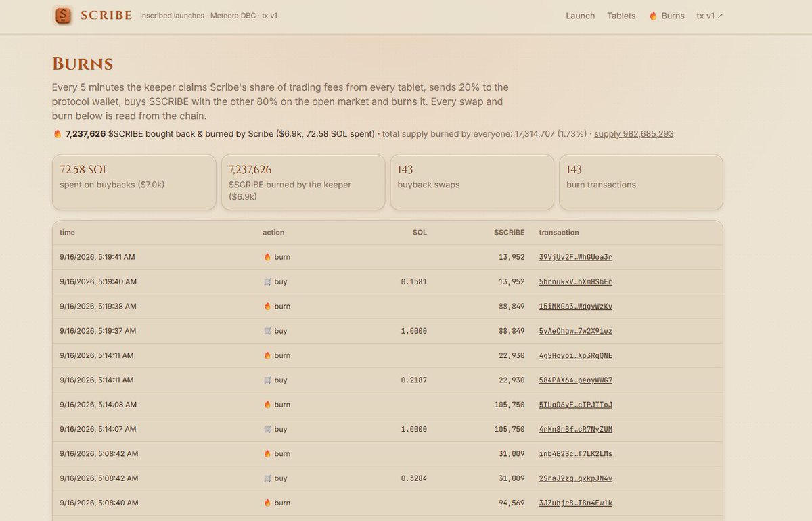812x521 pixels.
Task: Click the 143 buyback swaps card
Action: (472, 182)
